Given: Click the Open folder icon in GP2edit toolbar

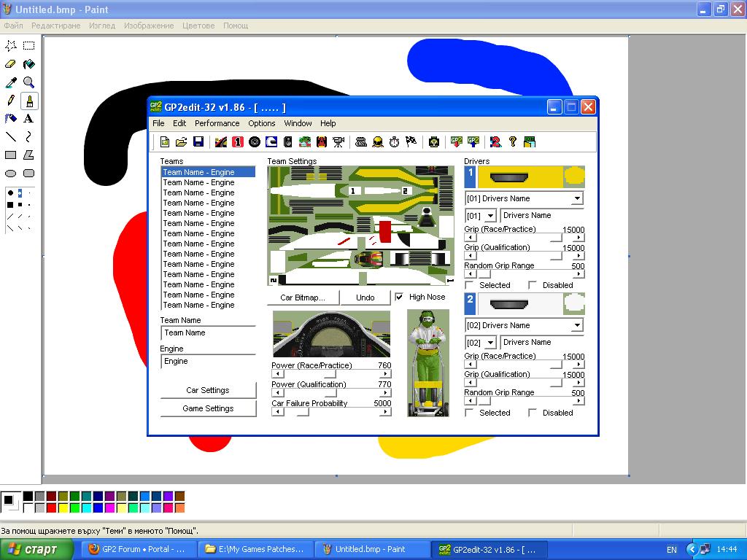Looking at the screenshot, I should point(182,142).
